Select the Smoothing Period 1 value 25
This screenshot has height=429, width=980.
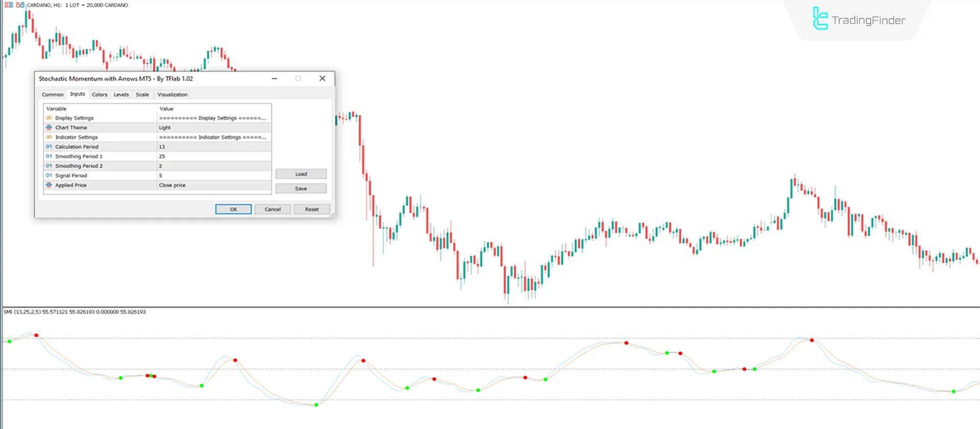tap(214, 157)
